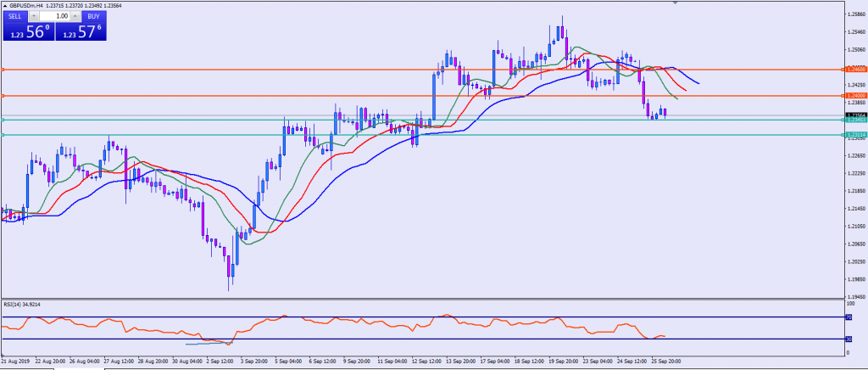Click the RSI 70 level label
This screenshot has width=868, height=370.
849,317
